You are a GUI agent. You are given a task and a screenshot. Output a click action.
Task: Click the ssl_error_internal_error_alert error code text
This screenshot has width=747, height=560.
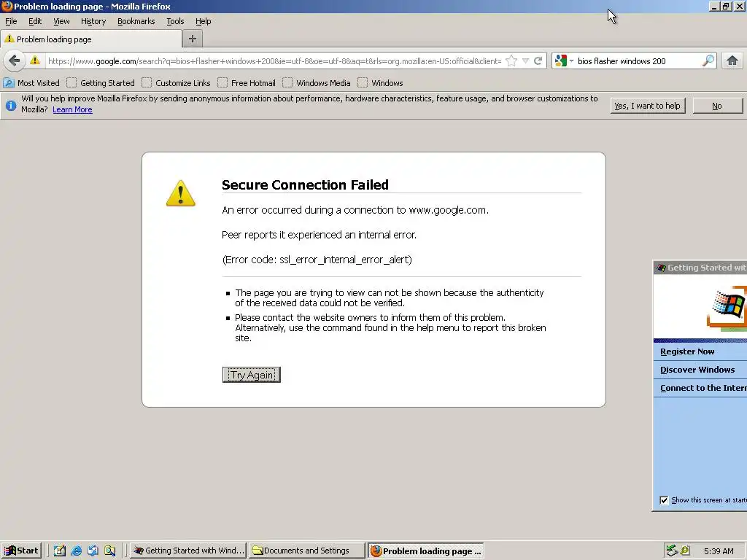click(x=344, y=260)
